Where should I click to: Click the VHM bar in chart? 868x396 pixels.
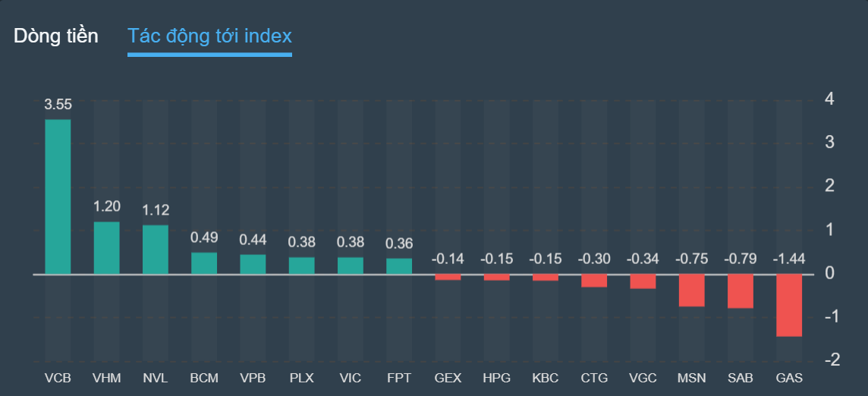pos(106,247)
